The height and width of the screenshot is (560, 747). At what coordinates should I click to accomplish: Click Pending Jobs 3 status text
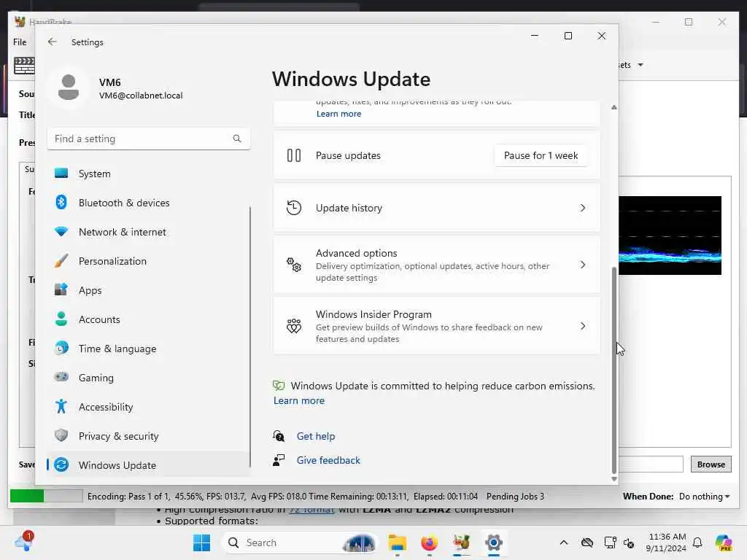(515, 496)
